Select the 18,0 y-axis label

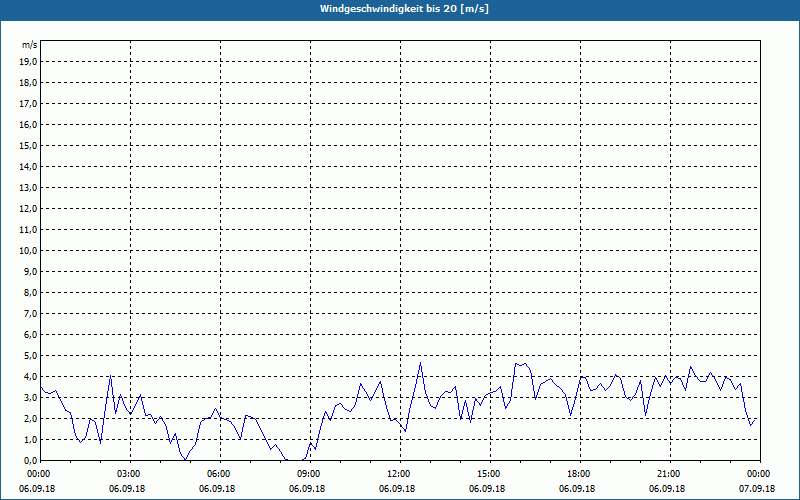[28, 83]
